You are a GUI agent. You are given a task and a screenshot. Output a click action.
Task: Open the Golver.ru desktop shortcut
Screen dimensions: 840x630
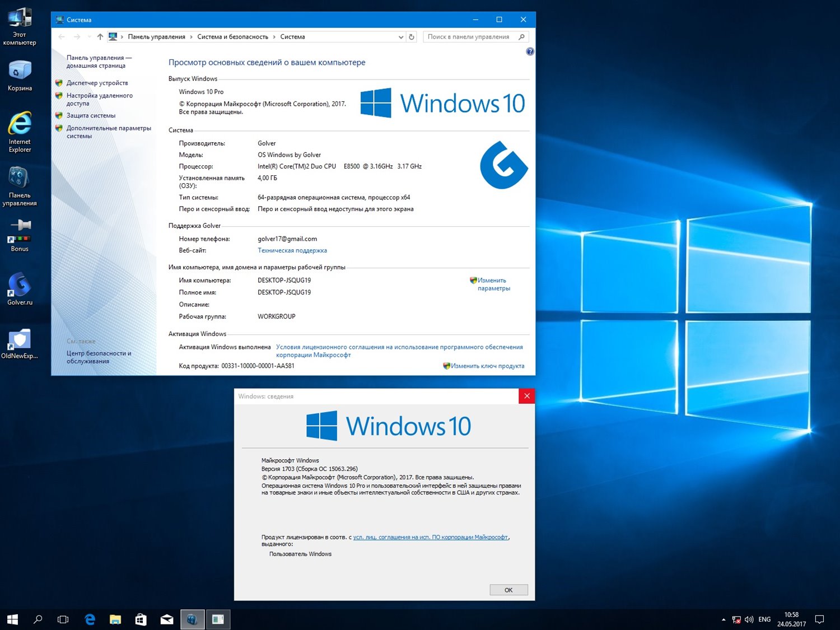tap(20, 289)
